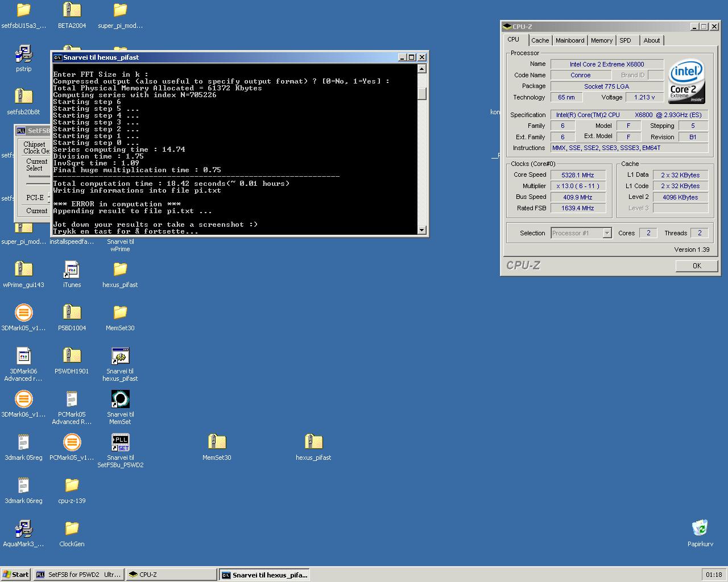Open the MemSet30 zip archive icon
The width and height of the screenshot is (728, 582).
217,442
